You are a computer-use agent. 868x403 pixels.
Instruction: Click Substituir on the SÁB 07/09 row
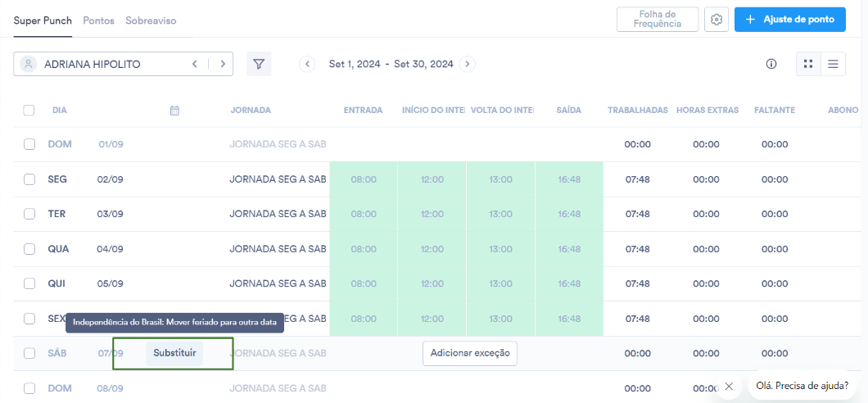(x=175, y=353)
